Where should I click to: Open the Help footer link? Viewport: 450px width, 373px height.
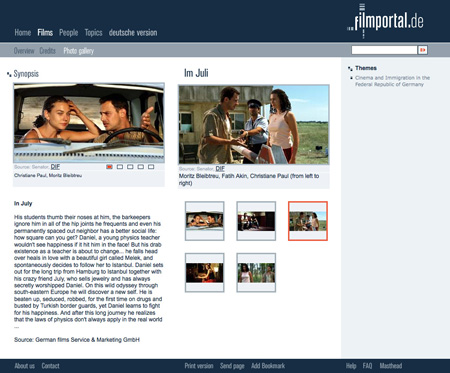pyautogui.click(x=351, y=366)
